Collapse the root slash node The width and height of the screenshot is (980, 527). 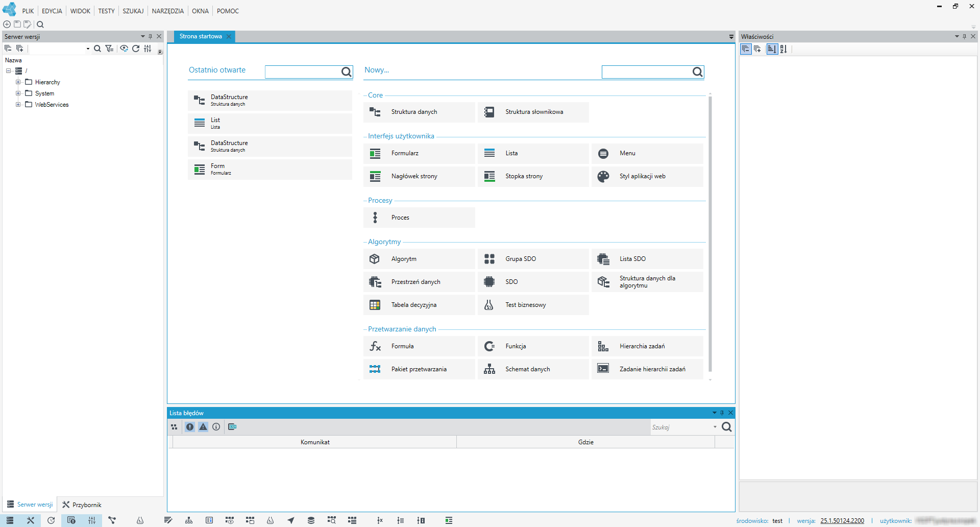pos(8,71)
